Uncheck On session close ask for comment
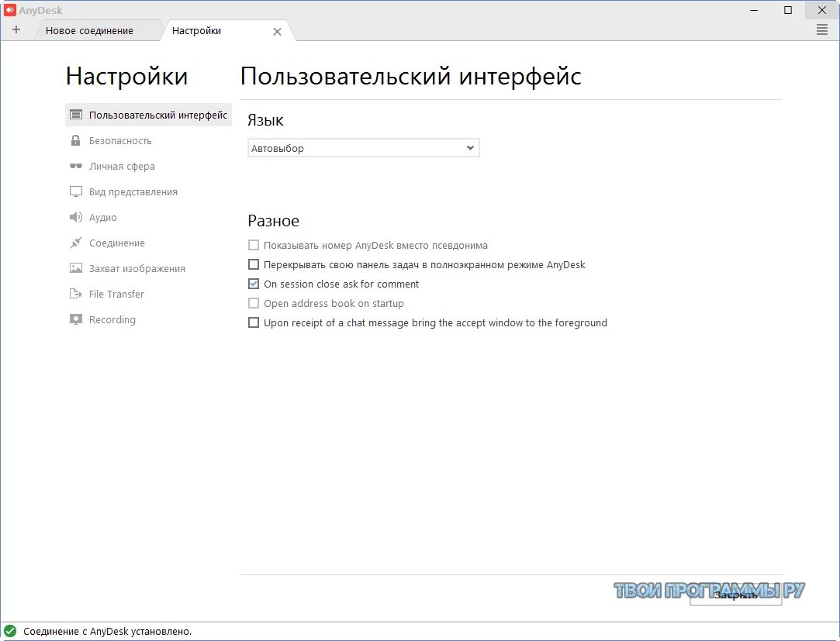 pyautogui.click(x=254, y=284)
